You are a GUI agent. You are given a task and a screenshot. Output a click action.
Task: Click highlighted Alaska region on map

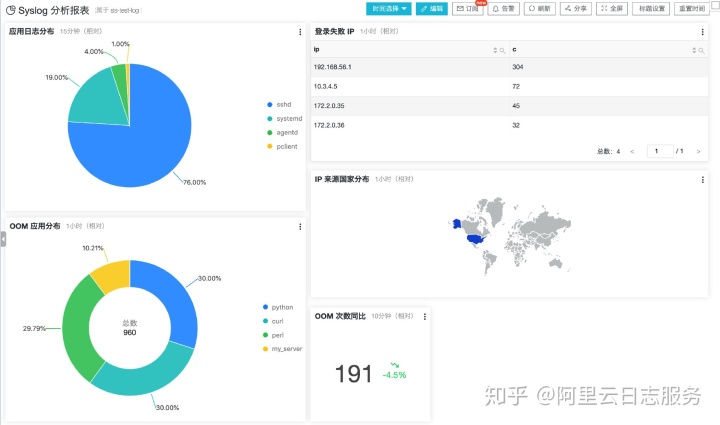click(x=457, y=224)
